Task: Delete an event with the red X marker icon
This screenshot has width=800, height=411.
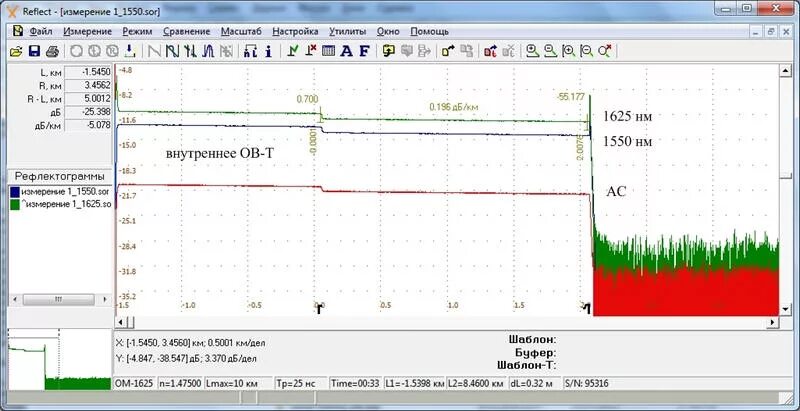Action: click(311, 51)
